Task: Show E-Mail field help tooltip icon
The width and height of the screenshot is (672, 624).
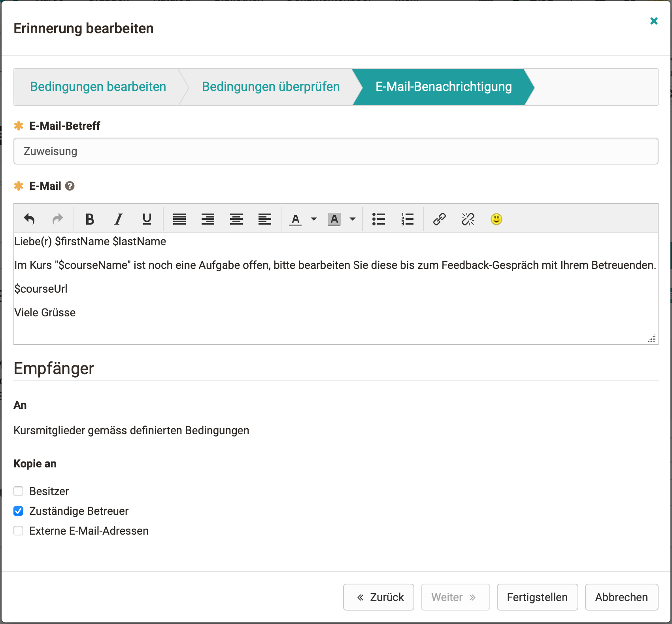Action: coord(70,186)
